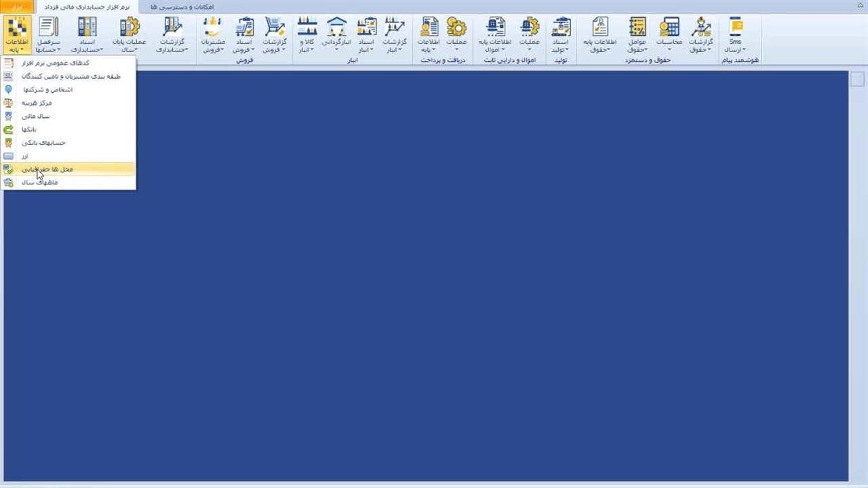Choose حسابهای بانکی from the list
This screenshot has width=868, height=488.
tap(43, 143)
